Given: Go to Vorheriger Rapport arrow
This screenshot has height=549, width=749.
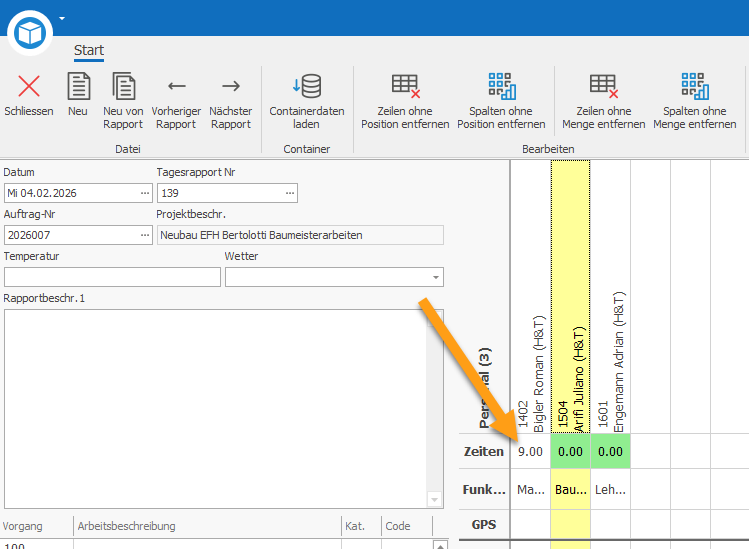Looking at the screenshot, I should [x=176, y=86].
